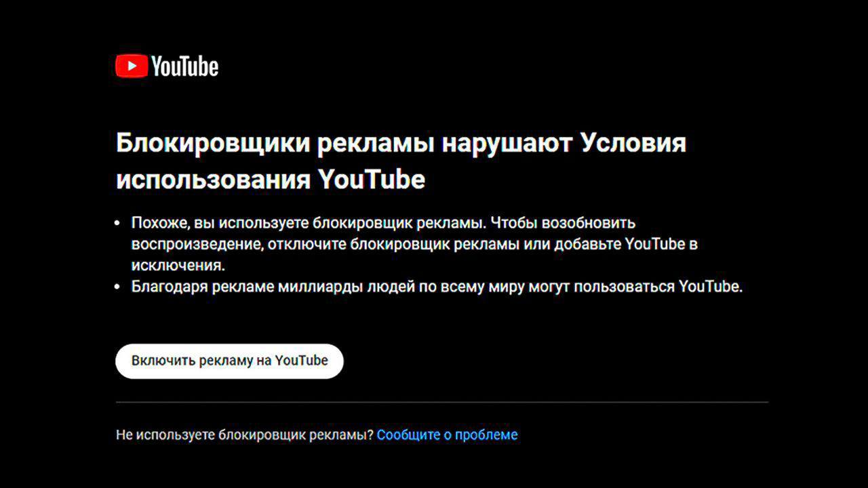Click "YouTube" before "в" in first bullet
This screenshot has height=488, width=868.
pyautogui.click(x=654, y=244)
